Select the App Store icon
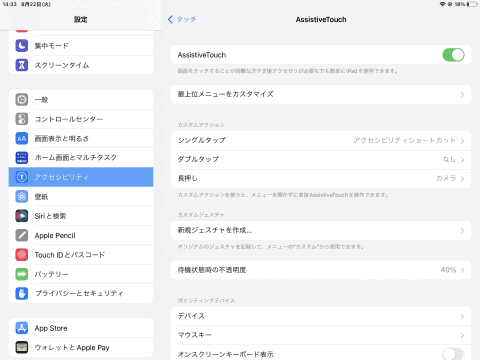Image resolution: width=480 pixels, height=360 pixels. [22, 328]
